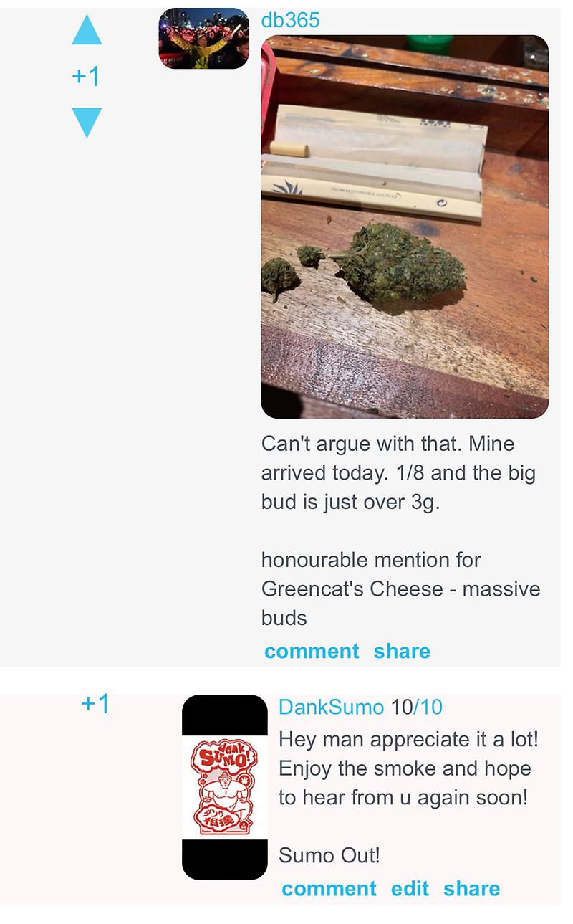Open the Dank Sumo logo avatar
Image resolution: width=573 pixels, height=924 pixels.
point(224,787)
